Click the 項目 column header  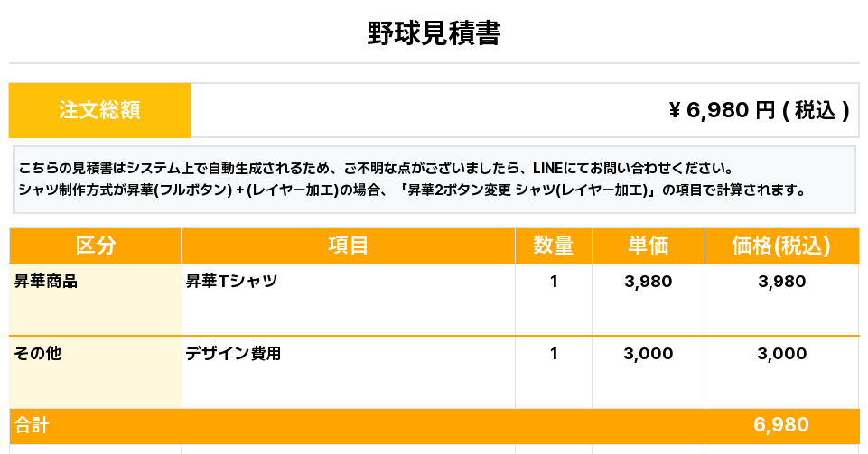[348, 246]
